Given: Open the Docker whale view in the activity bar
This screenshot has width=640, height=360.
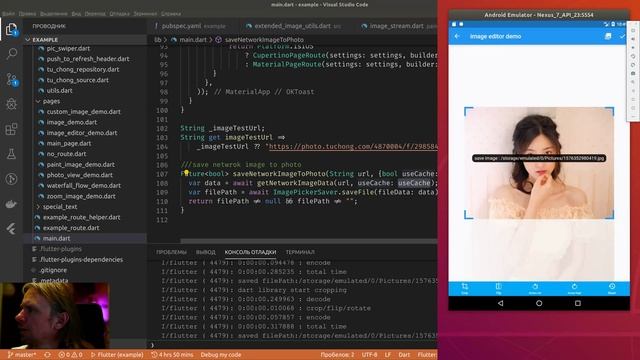Looking at the screenshot, I should [11, 204].
